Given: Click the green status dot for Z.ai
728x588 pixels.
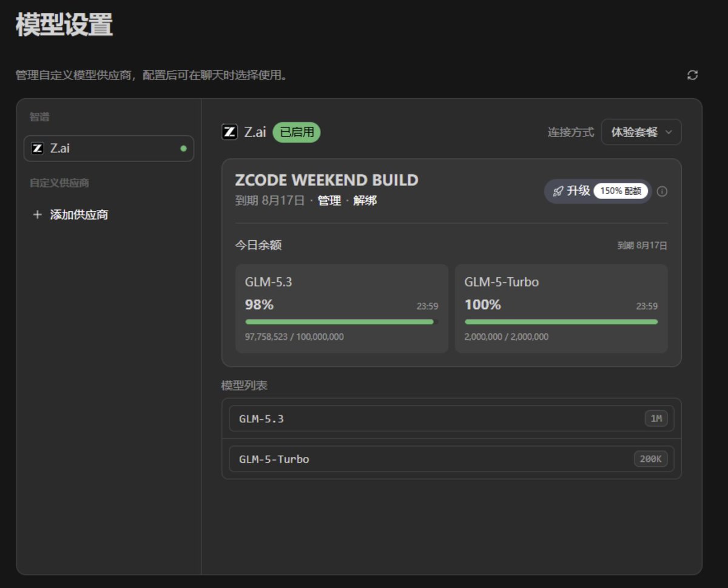Looking at the screenshot, I should [183, 148].
